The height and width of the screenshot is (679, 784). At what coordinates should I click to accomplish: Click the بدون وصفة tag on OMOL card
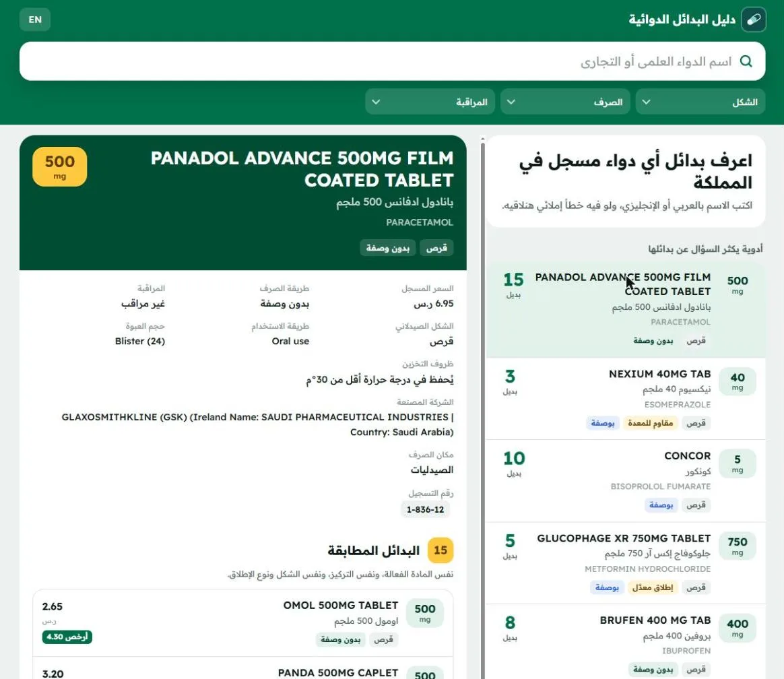coord(341,639)
